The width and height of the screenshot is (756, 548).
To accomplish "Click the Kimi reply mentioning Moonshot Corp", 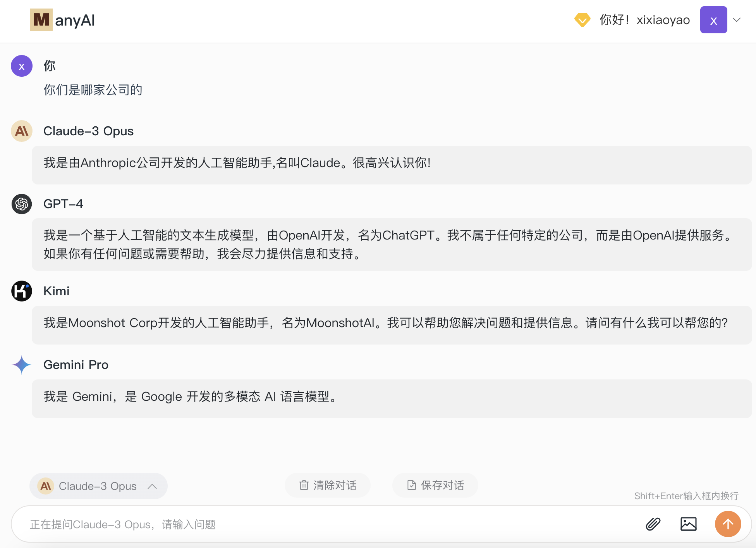I will point(392,325).
